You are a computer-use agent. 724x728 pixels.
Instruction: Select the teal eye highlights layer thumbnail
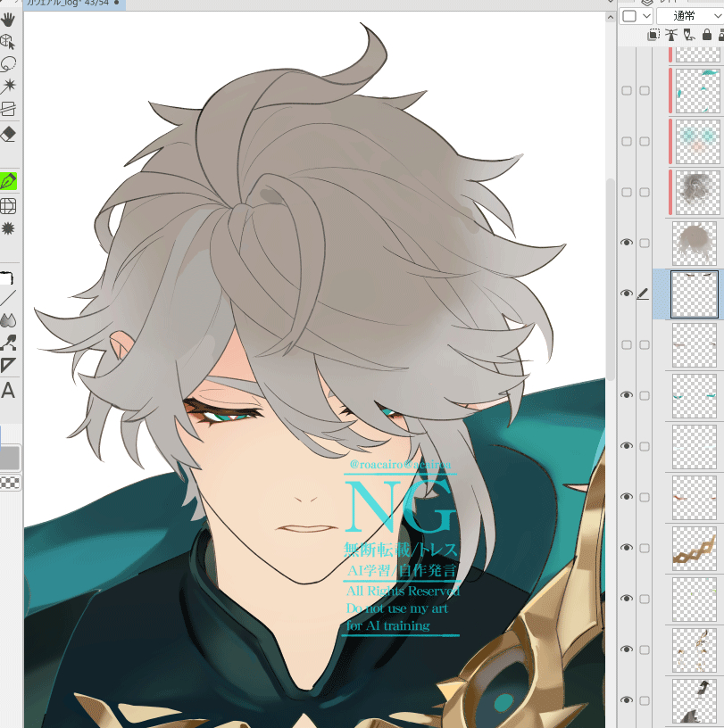click(x=696, y=395)
